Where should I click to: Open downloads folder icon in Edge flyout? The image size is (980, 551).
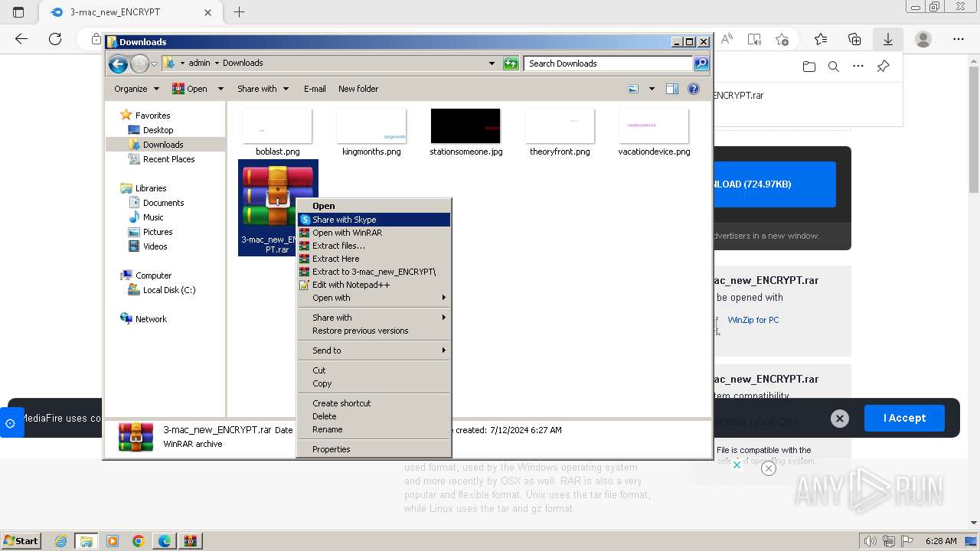point(809,67)
